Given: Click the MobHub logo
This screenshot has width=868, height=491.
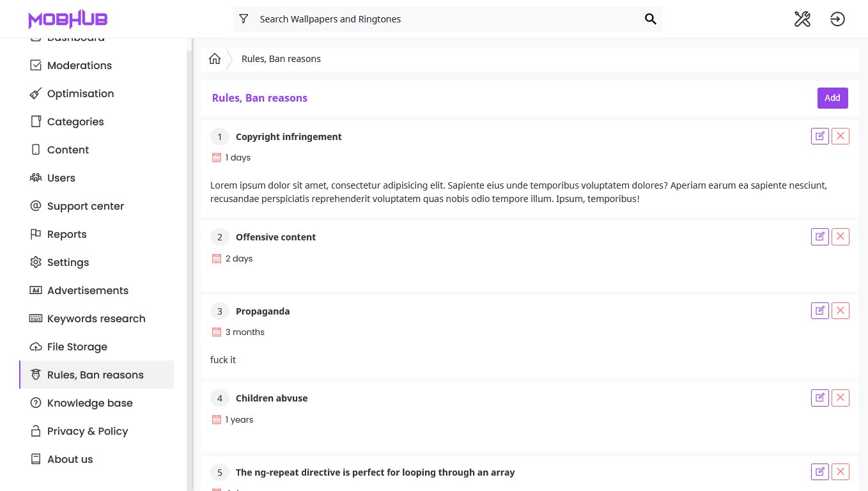Looking at the screenshot, I should click(68, 19).
